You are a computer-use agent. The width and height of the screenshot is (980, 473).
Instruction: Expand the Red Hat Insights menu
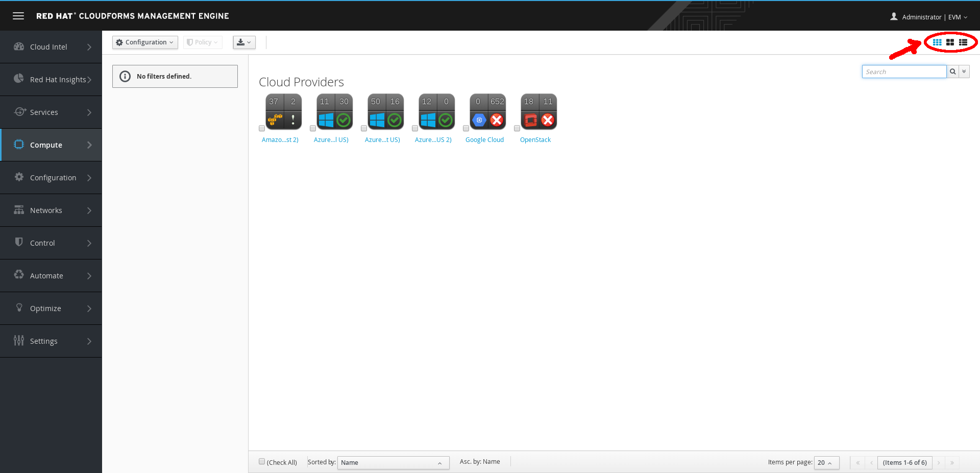coord(51,80)
